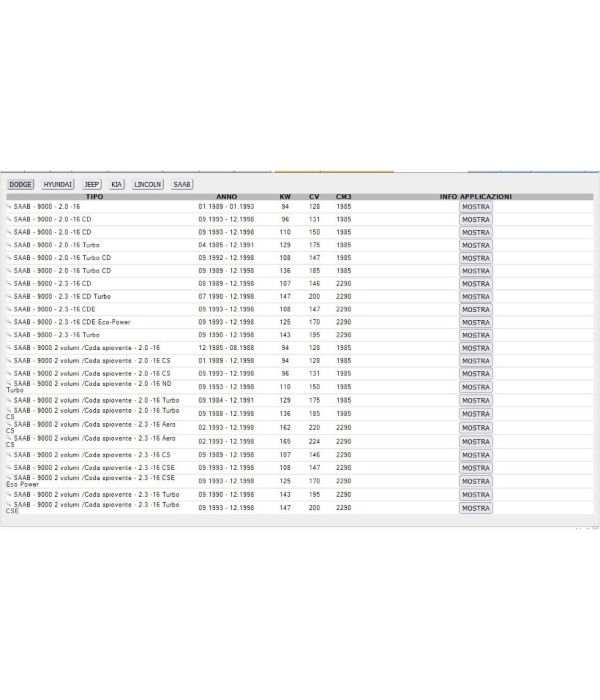Click MOSTRA for Coda spiovente 2.3 -16 CS 146 CV
The image size is (600, 700).
(476, 455)
